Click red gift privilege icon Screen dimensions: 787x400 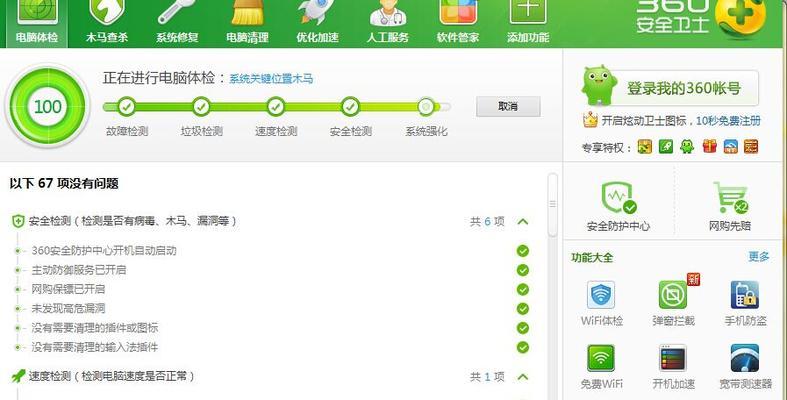point(709,147)
